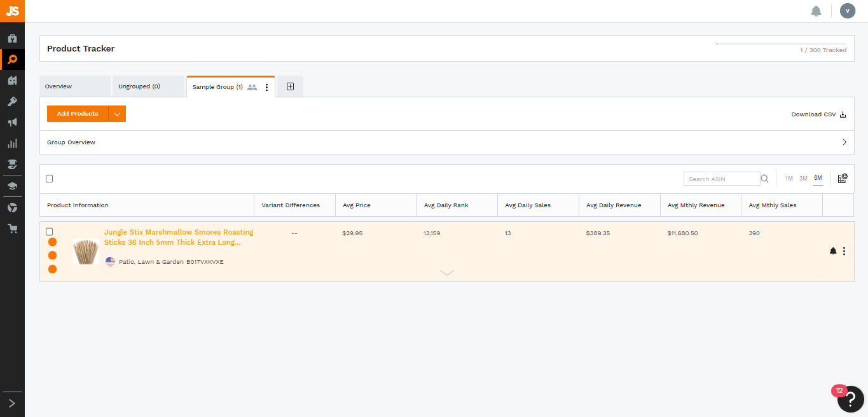Expand the sidebar with bottom arrow

[12, 403]
